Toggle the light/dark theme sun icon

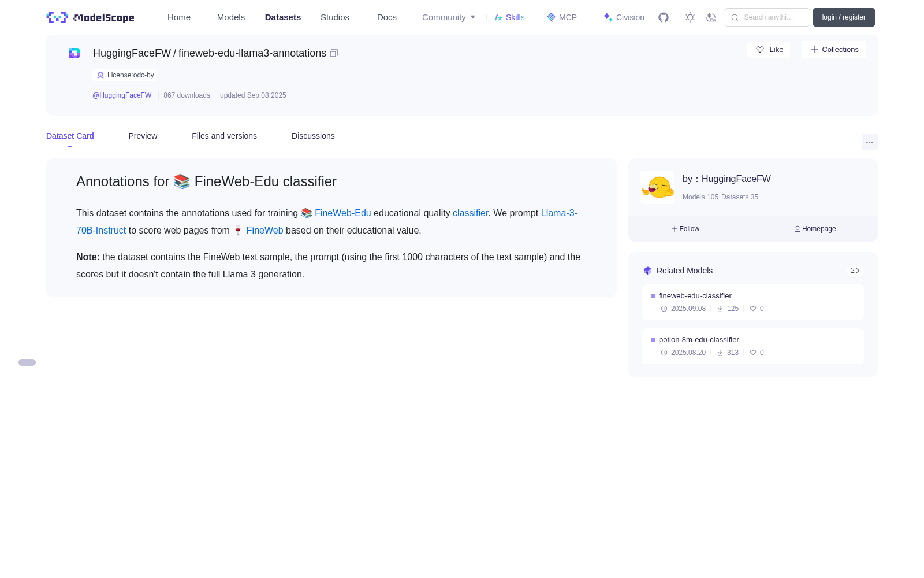[690, 17]
